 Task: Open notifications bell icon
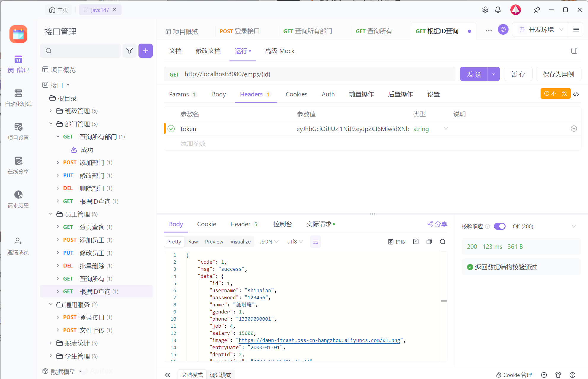pos(498,10)
